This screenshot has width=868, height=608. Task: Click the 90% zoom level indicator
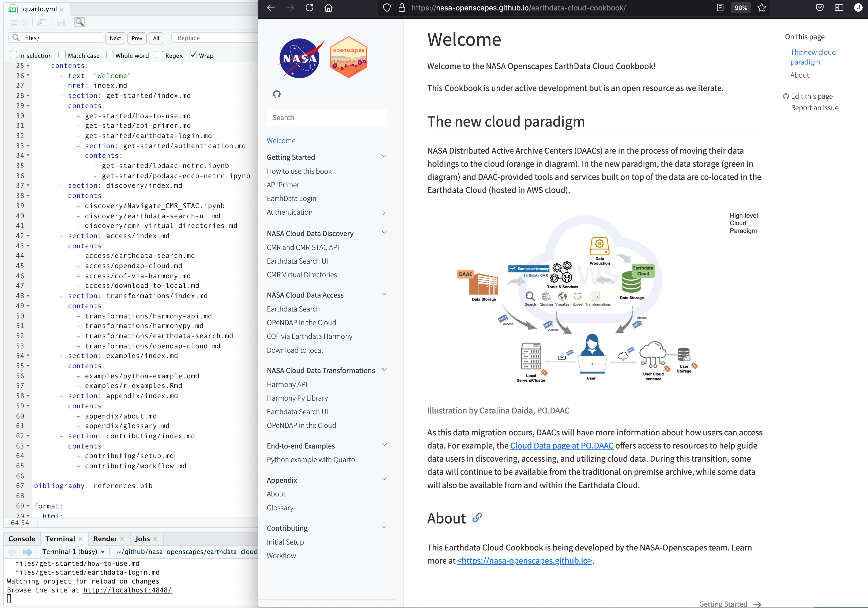(x=741, y=8)
